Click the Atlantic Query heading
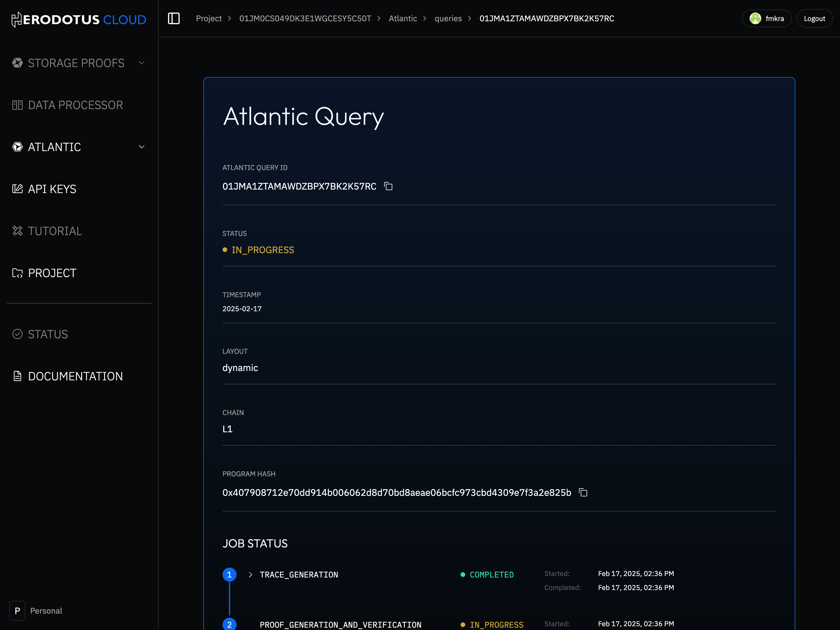The height and width of the screenshot is (630, 840). coord(303,117)
